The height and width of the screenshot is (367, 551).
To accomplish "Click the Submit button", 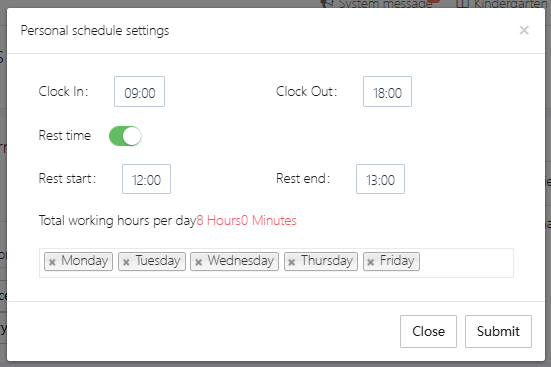I will coord(498,331).
